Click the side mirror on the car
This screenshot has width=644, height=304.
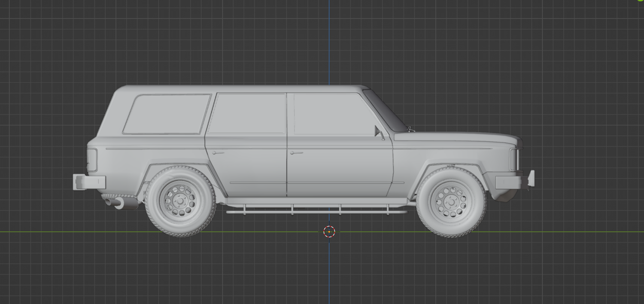pos(379,133)
